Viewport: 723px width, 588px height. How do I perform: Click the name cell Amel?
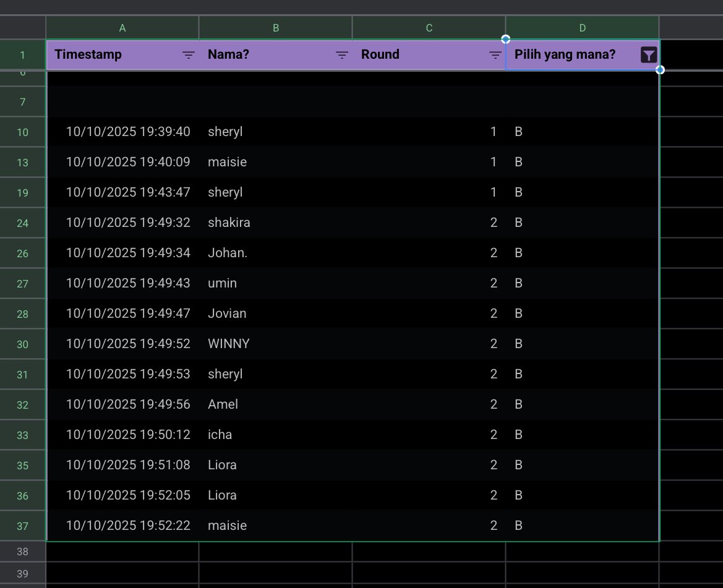click(x=276, y=404)
